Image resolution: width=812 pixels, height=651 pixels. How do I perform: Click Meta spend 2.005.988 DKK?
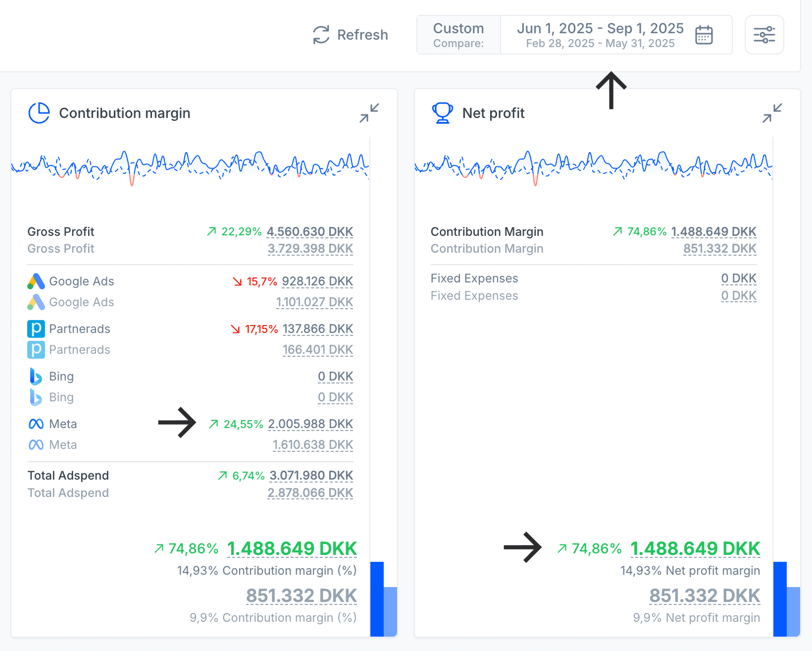(310, 424)
